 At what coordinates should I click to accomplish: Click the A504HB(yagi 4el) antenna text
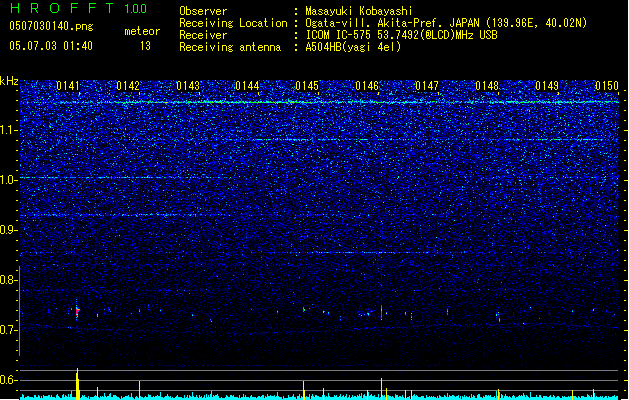tap(353, 47)
